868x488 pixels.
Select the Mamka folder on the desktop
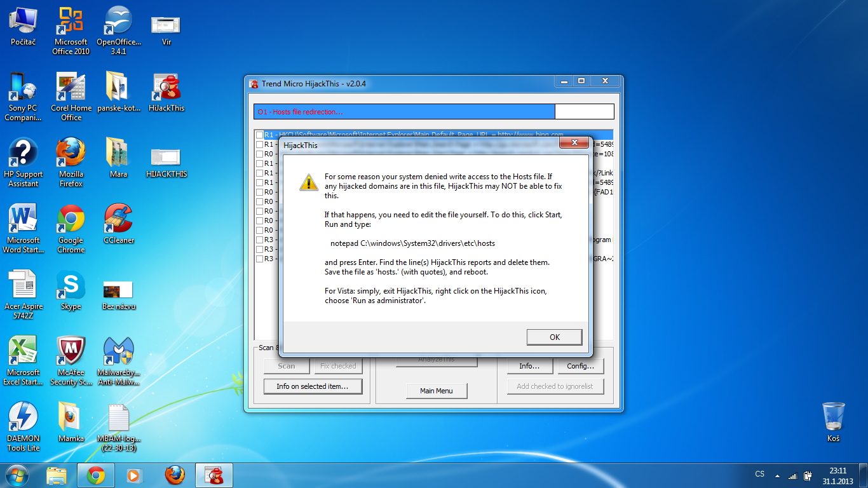point(71,423)
